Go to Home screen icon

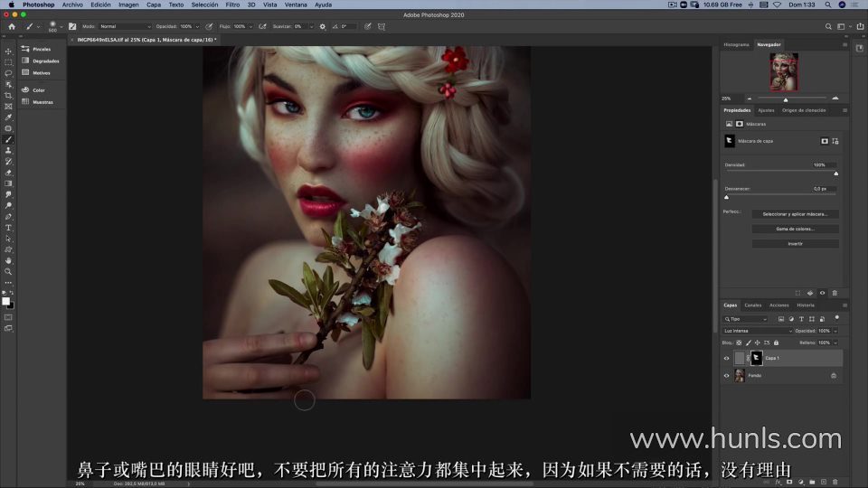12,26
